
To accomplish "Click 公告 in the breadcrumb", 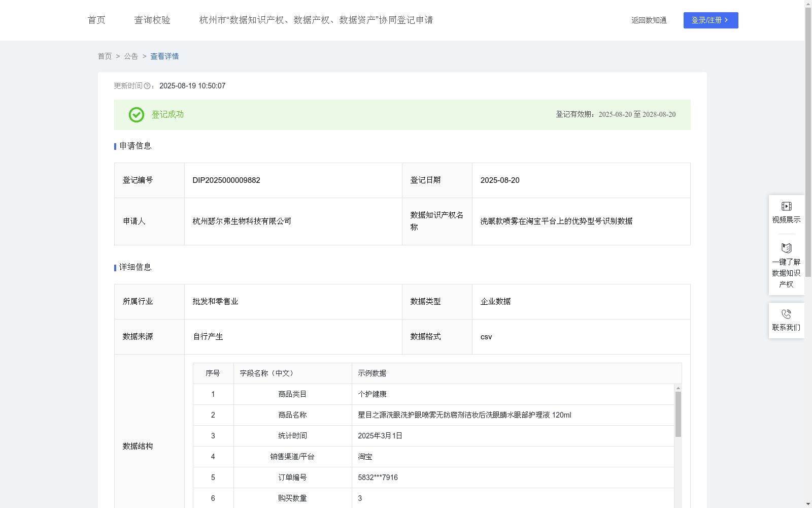I will coord(131,56).
